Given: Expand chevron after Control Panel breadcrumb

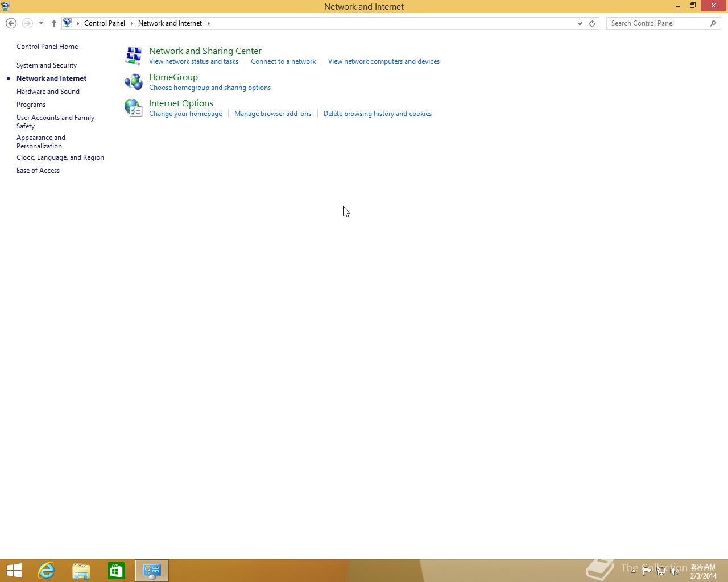Looking at the screenshot, I should tap(131, 23).
